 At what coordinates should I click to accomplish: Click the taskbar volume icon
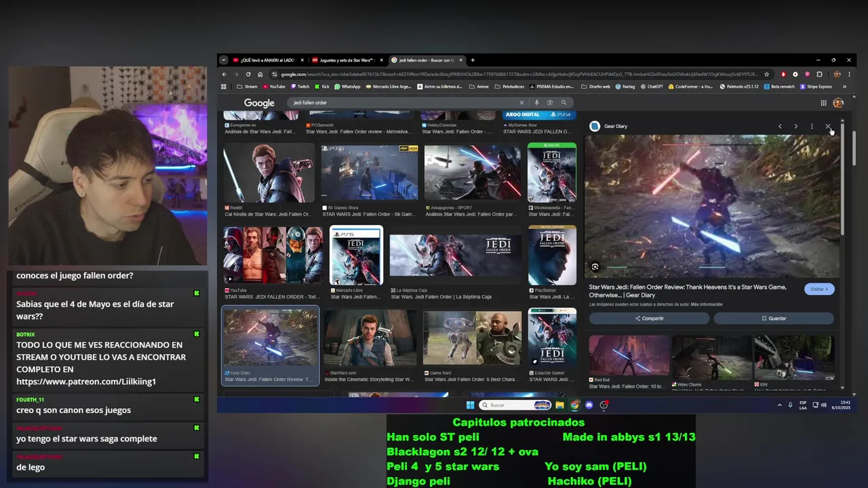(823, 405)
